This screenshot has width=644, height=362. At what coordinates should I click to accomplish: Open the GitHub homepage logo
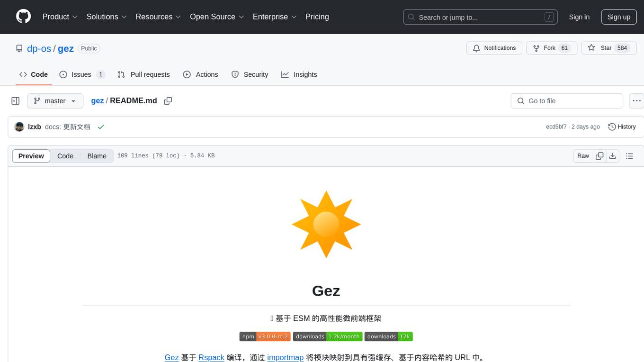23,17
